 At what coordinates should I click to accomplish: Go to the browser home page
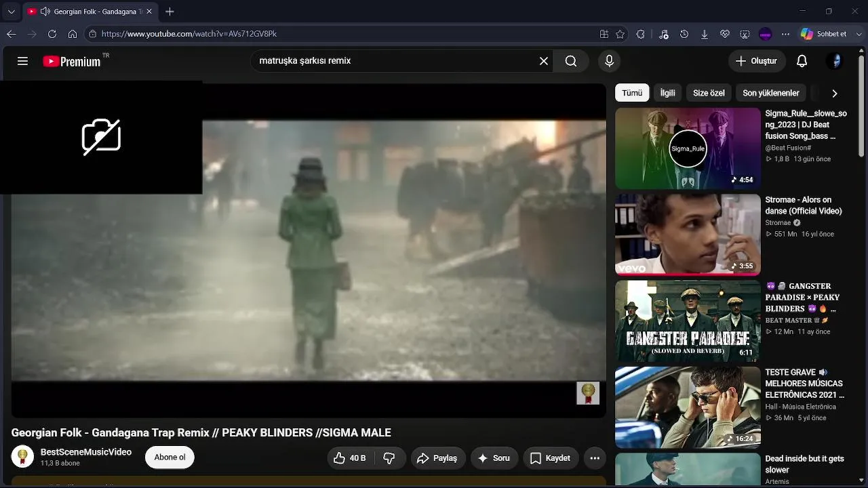tap(73, 34)
